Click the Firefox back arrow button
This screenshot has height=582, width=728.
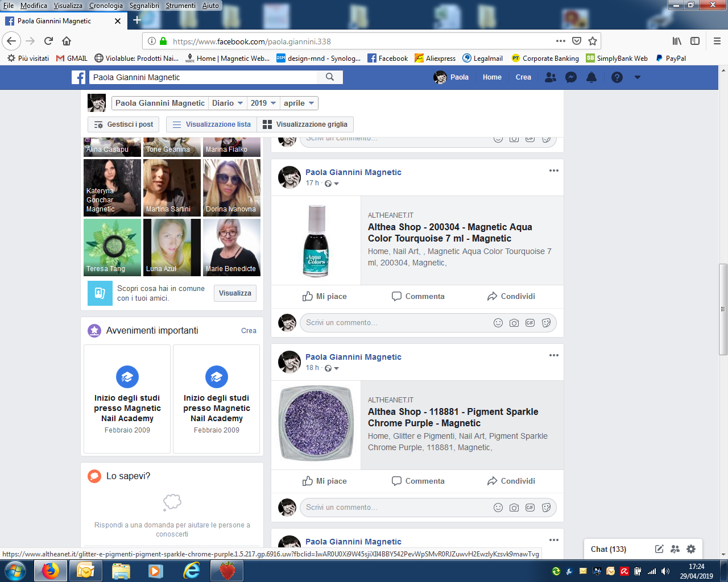(11, 41)
